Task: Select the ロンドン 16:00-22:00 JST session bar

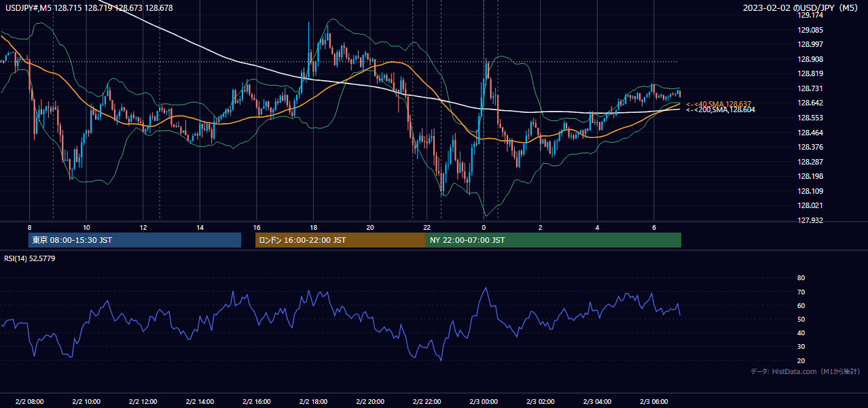Action: (340, 240)
